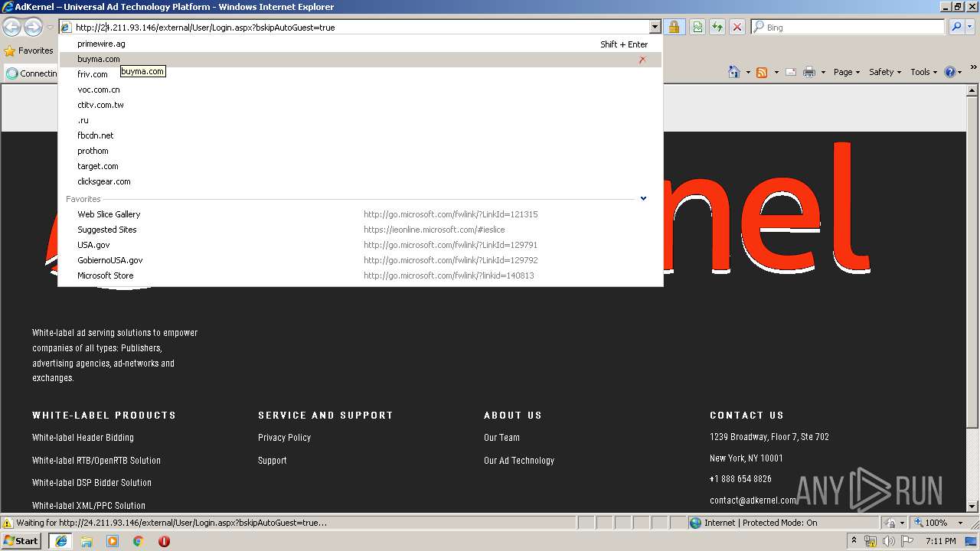Viewport: 980px width, 551px height.
Task: Open Google Chrome from the taskbar
Action: pos(138,541)
